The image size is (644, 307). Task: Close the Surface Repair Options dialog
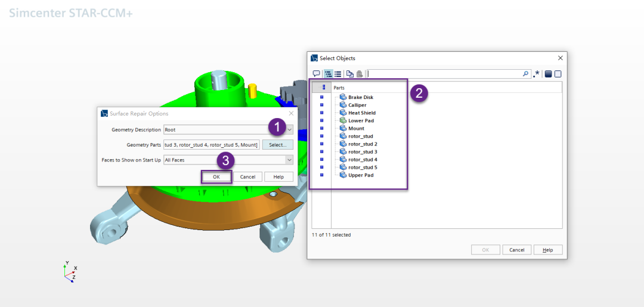point(291,114)
